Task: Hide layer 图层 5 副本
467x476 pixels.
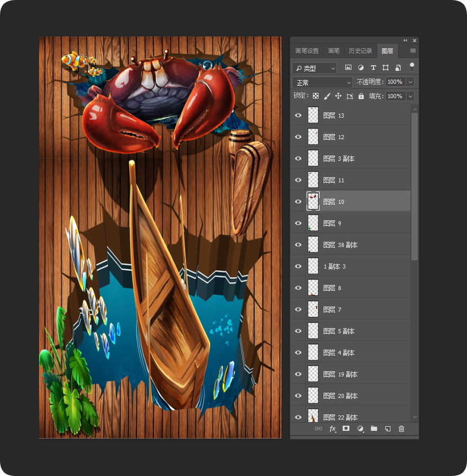Action: click(298, 331)
